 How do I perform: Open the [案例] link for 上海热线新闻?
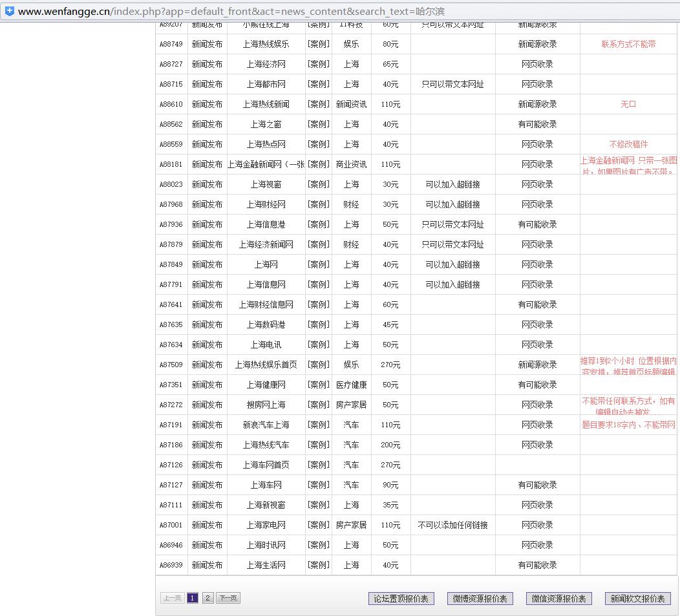[x=318, y=104]
